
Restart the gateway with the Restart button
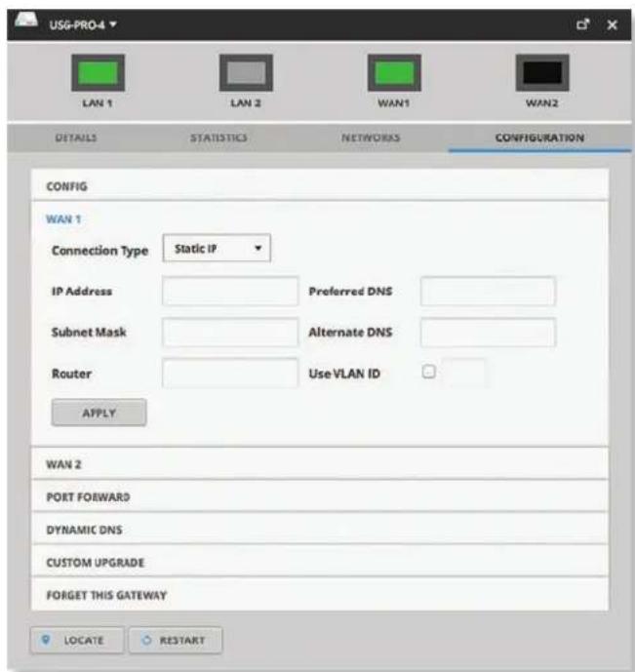(176, 640)
